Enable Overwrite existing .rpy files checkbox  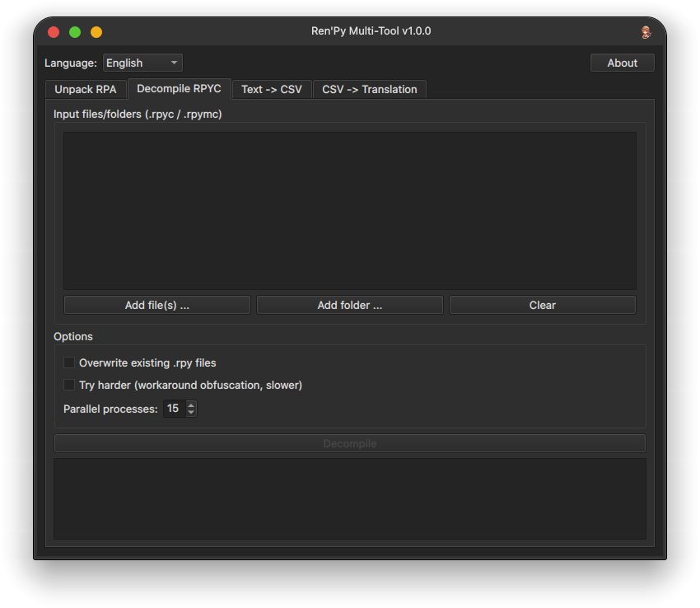click(x=68, y=362)
